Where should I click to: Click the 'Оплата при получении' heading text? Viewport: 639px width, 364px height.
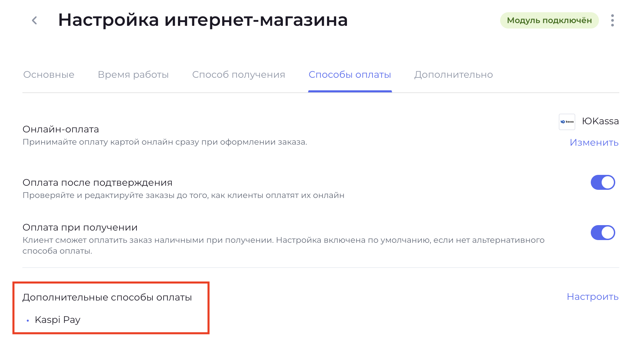(80, 227)
